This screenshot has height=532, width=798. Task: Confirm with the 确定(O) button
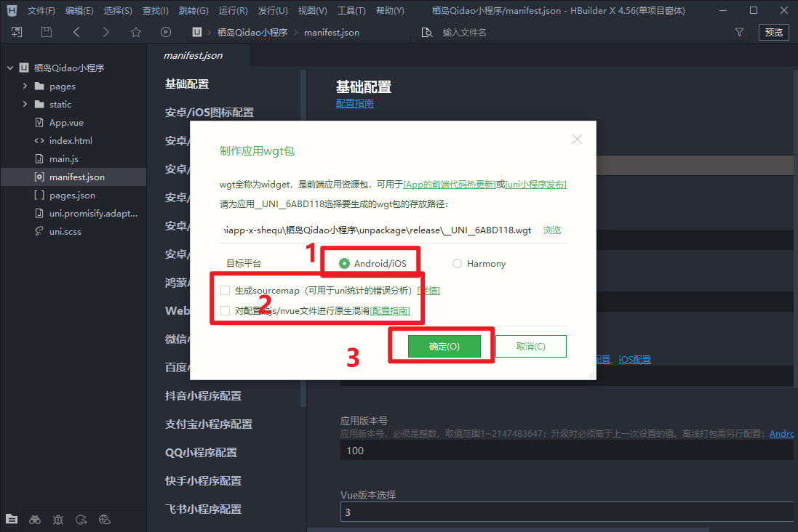(444, 347)
